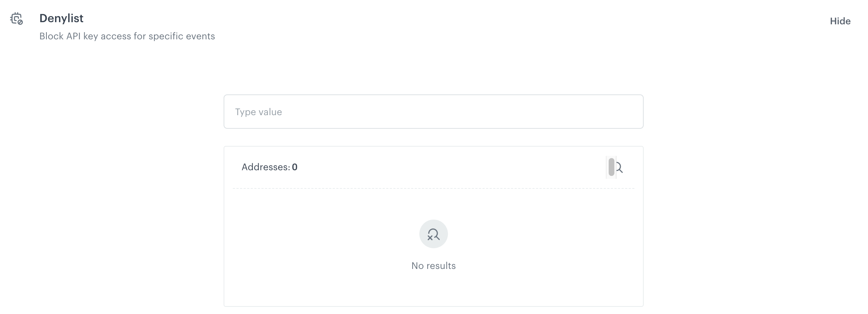Image resolution: width=868 pixels, height=314 pixels.
Task: Select the search magnifier icon beside Addresses
Action: click(618, 167)
